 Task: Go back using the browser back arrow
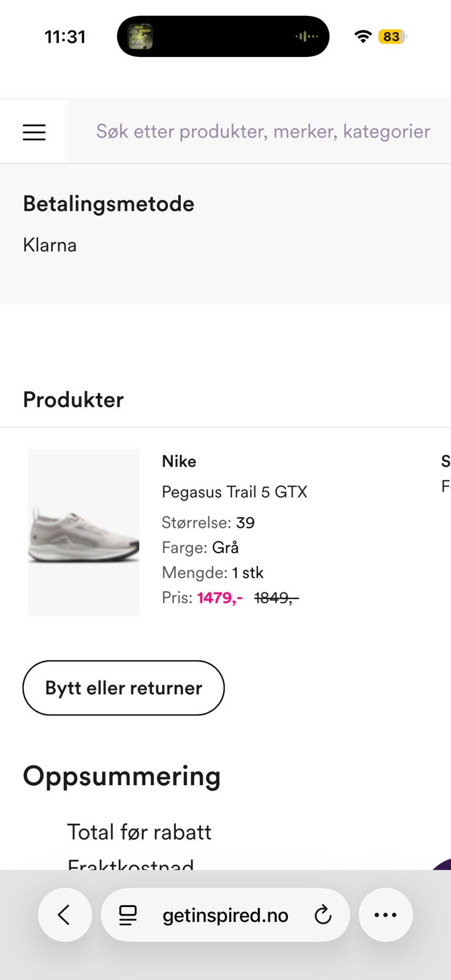64,915
